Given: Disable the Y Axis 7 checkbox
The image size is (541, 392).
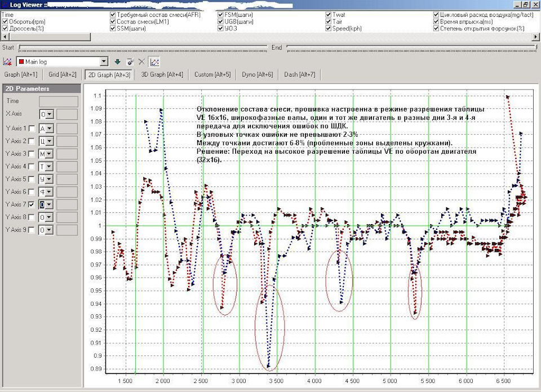Looking at the screenshot, I should pyautogui.click(x=32, y=204).
